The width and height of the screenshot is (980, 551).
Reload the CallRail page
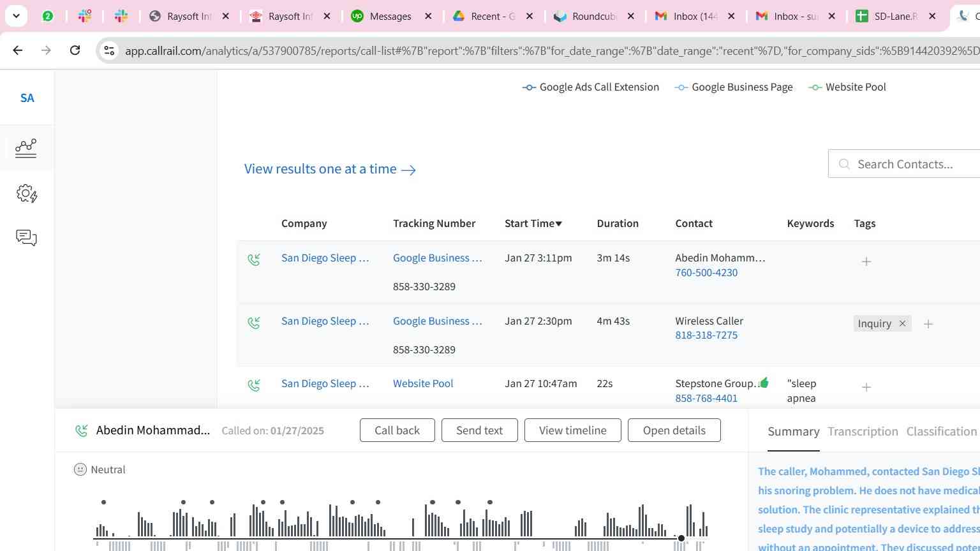tap(75, 50)
